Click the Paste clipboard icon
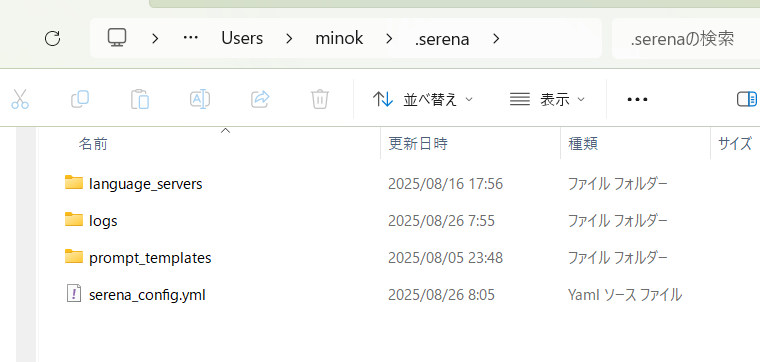 click(x=140, y=99)
